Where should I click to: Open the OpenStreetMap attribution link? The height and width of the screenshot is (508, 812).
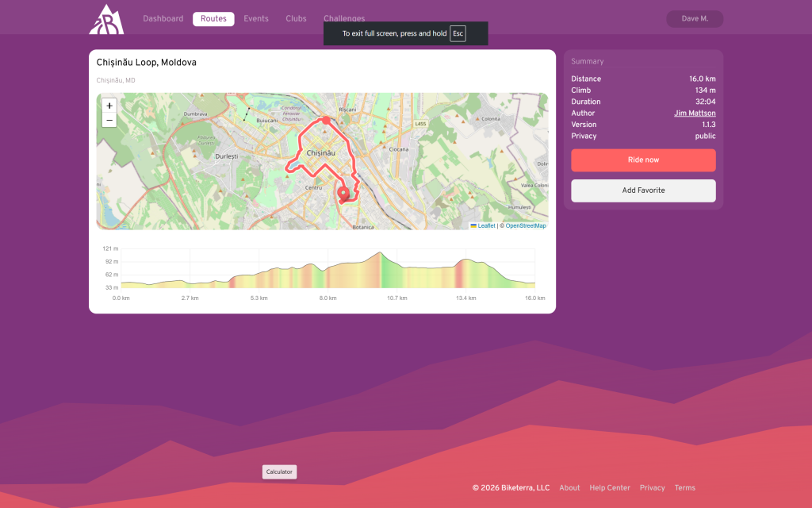(x=526, y=226)
